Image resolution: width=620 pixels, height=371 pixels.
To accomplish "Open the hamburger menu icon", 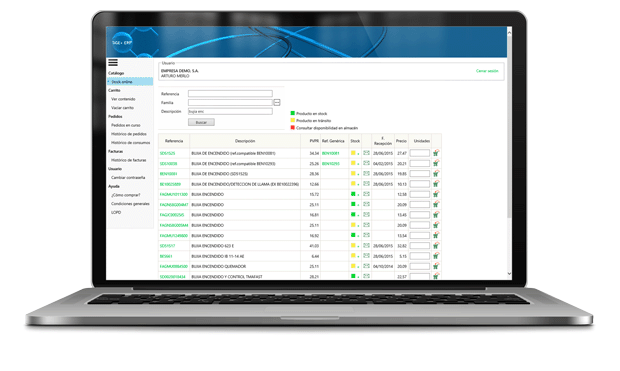I will (113, 62).
